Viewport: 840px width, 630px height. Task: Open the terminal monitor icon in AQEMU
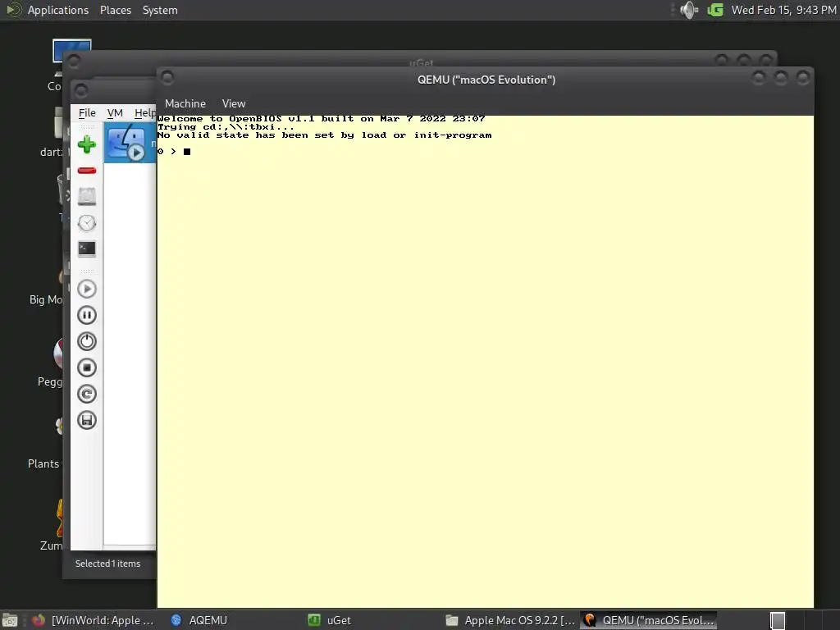87,249
